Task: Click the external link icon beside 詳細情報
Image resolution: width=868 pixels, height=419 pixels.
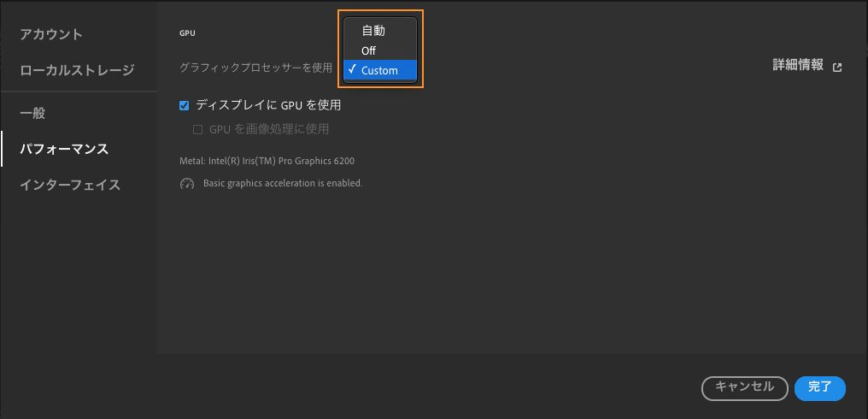Action: coord(837,67)
